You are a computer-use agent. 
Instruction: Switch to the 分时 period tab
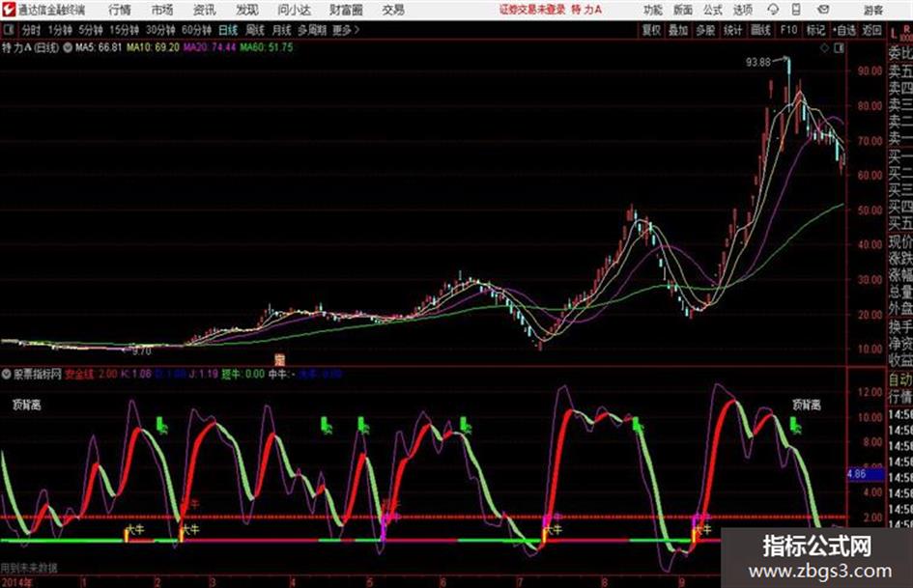point(31,30)
